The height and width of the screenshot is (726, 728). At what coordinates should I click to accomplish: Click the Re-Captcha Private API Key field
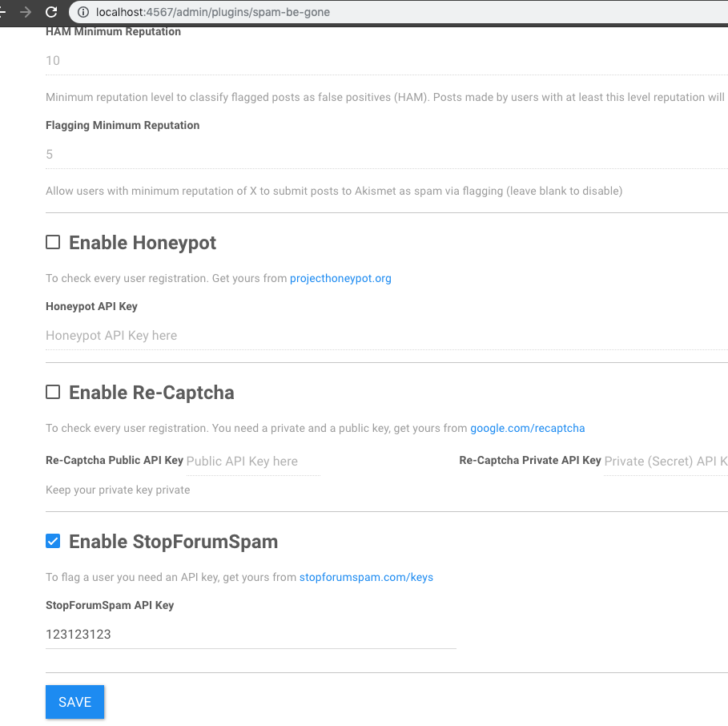click(666, 462)
